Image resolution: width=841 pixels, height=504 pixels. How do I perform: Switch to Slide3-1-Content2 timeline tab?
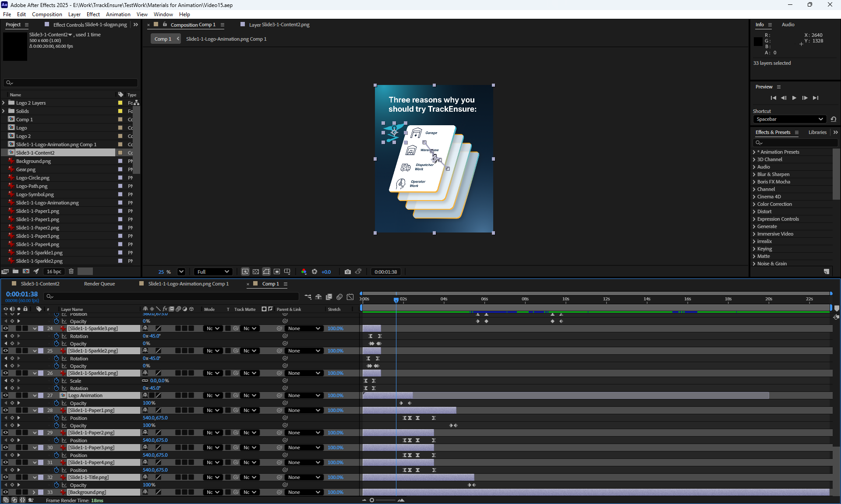click(x=40, y=284)
